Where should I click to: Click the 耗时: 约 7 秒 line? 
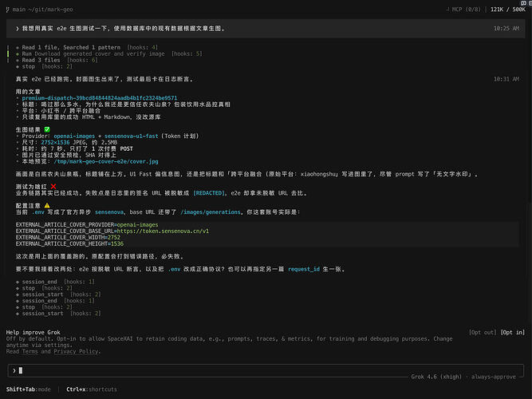77,148
